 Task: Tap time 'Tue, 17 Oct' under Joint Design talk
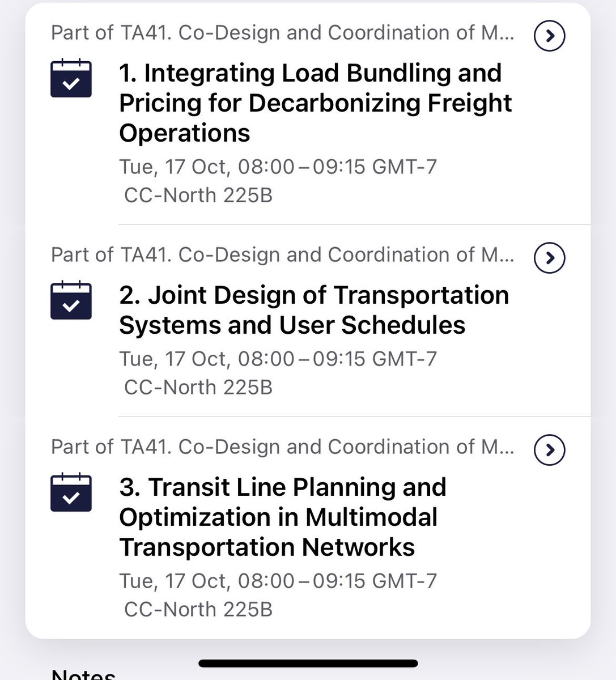278,359
